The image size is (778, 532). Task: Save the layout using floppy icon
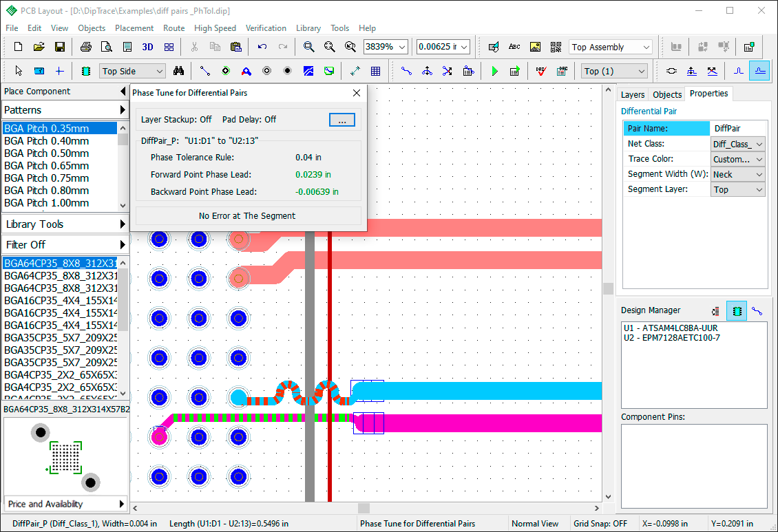tap(59, 47)
